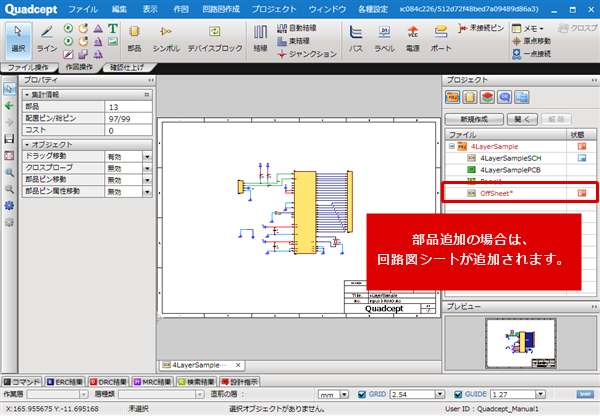Open the GRID 2.54 spacing dropdown

pos(440,394)
